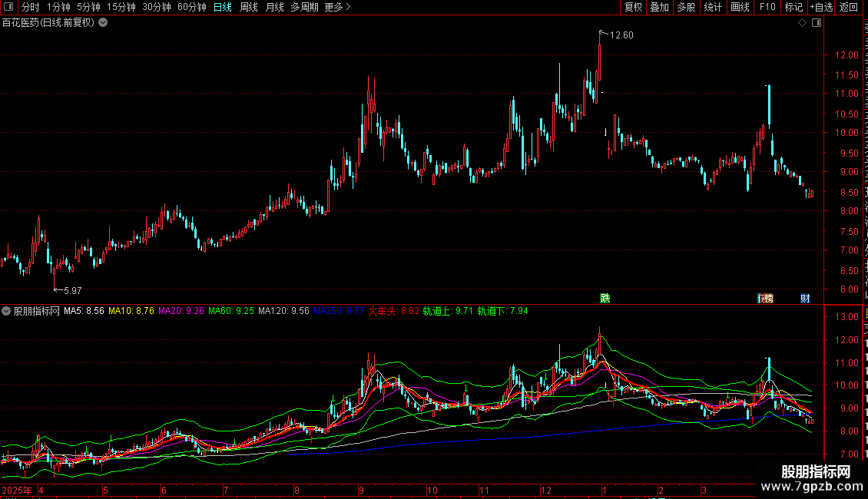This screenshot has height=499, width=868.
Task: Click the diamond icon above the price chart
Action: coord(802,23)
